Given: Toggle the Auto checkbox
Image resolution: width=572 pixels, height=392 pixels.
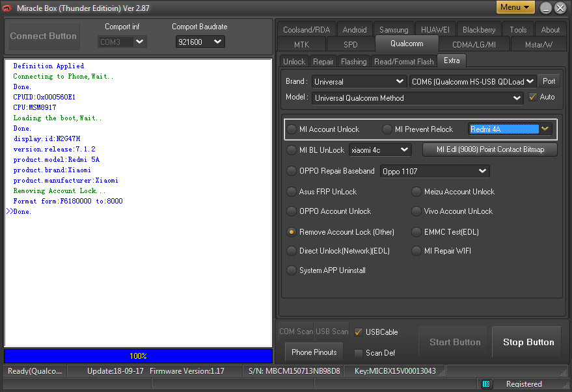Looking at the screenshot, I should [x=532, y=97].
